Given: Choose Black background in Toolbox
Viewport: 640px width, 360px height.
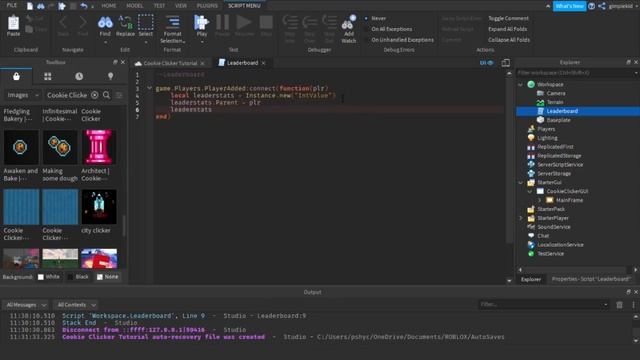Looking at the screenshot, I should point(78,277).
